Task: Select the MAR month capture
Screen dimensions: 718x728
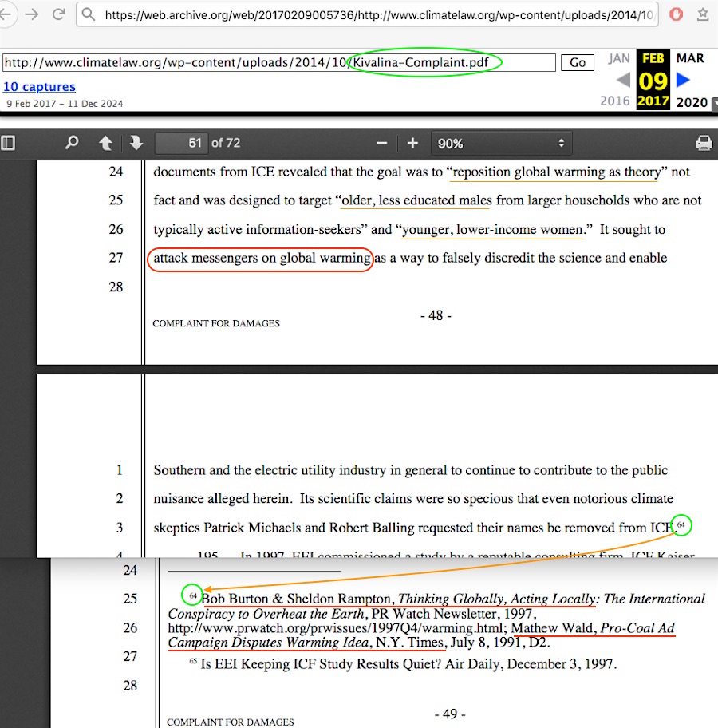Action: [690, 58]
